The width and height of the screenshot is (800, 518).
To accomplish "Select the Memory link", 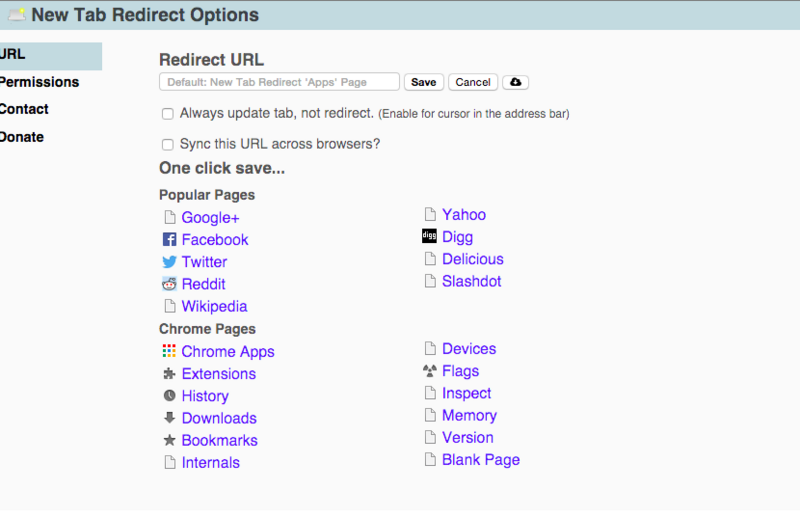I will (x=469, y=415).
